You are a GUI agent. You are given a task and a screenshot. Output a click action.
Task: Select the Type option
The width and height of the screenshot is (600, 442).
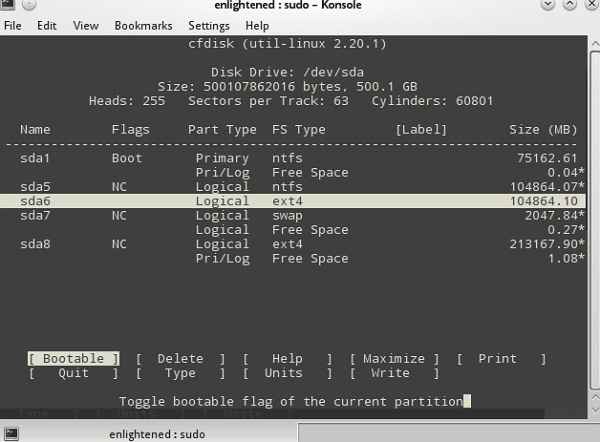(180, 373)
